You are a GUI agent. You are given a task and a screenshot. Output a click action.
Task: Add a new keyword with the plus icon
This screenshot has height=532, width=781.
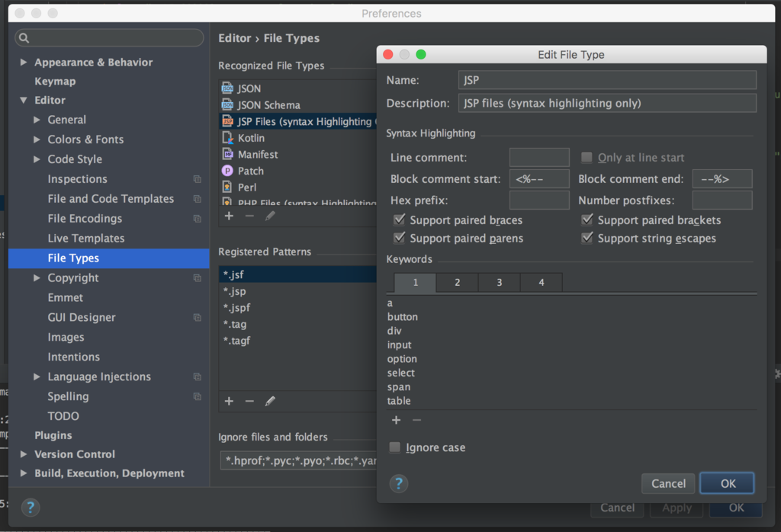point(396,420)
